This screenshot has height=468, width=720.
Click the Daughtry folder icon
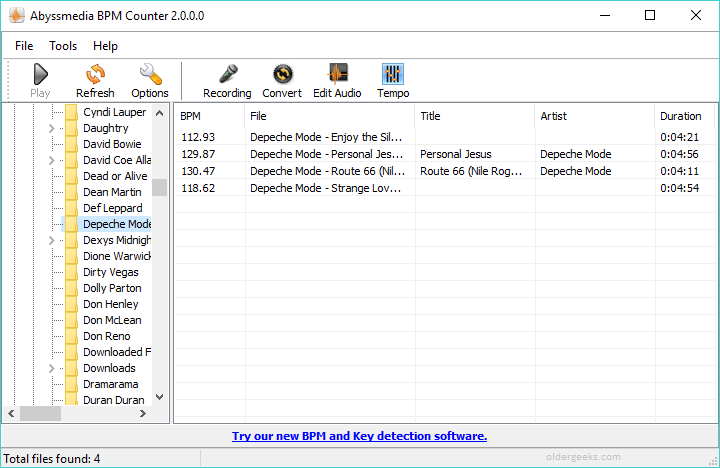click(71, 129)
